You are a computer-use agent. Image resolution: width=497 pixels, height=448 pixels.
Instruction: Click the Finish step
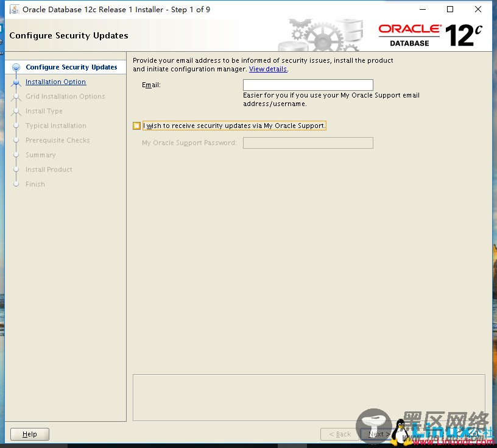[x=35, y=184]
